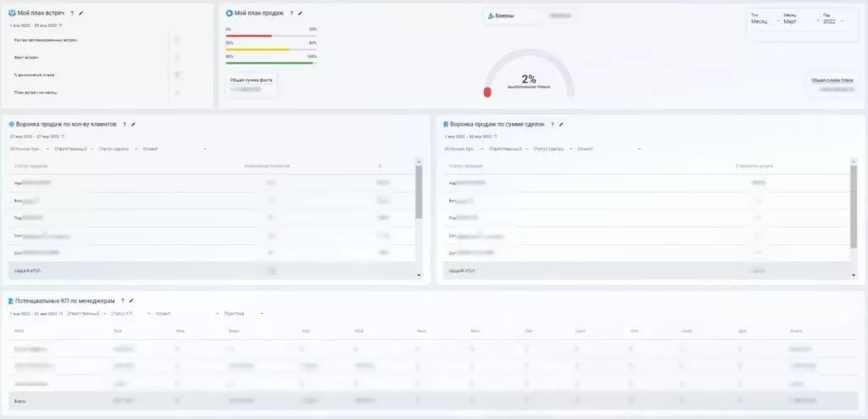Edit the 'Мой план продаж' widget via pencil
Viewport: 868px width, 419px height.
tap(300, 14)
